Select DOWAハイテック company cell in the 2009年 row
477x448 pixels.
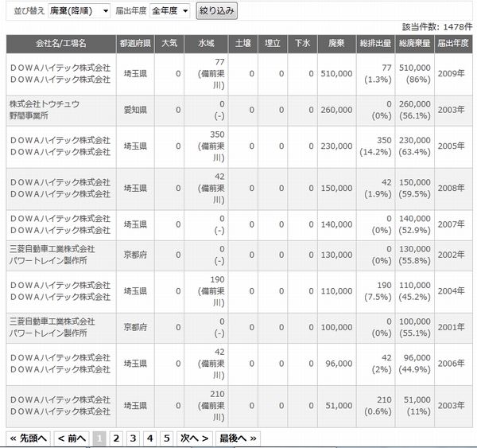(x=61, y=74)
